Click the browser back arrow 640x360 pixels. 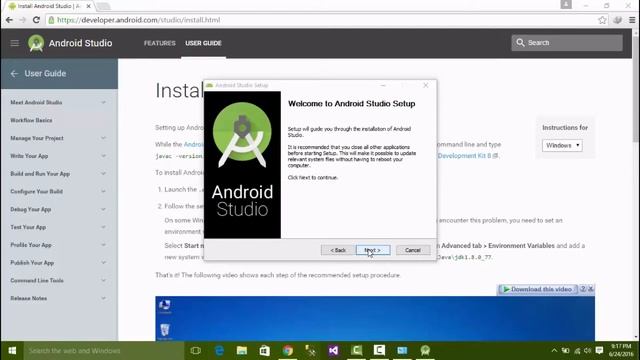(x=9, y=20)
